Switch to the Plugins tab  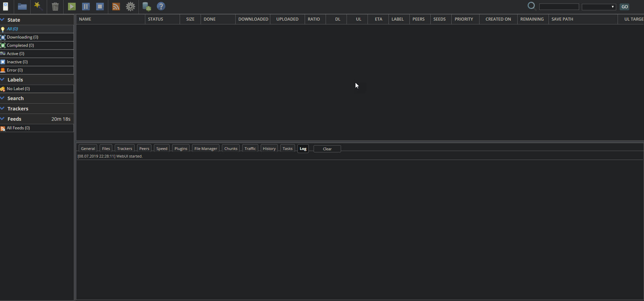[x=181, y=149]
